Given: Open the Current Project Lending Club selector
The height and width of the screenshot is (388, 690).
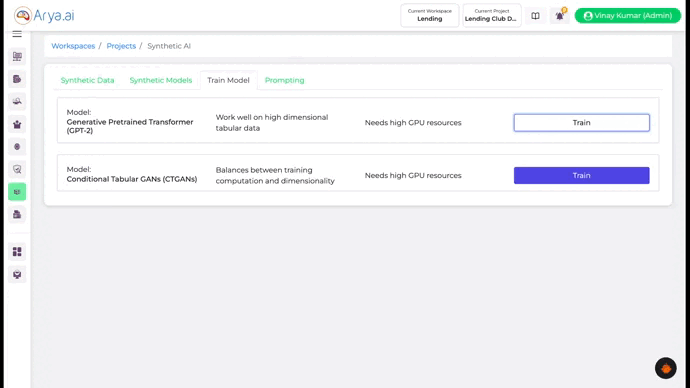Looking at the screenshot, I should [x=492, y=15].
